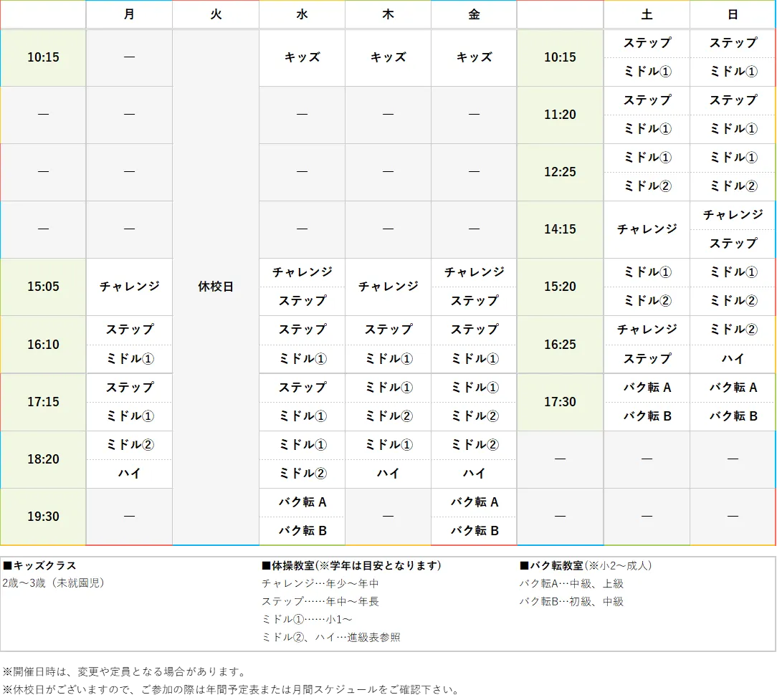The height and width of the screenshot is (700, 777).
Task: Select the チャレンジ class on Monday at 15:05
Action: (x=129, y=287)
